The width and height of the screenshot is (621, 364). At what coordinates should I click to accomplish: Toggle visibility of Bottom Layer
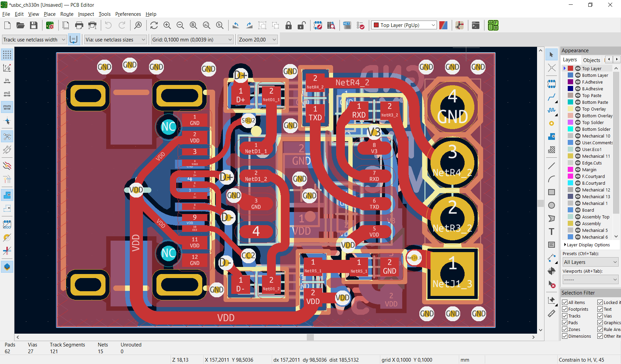click(x=578, y=75)
